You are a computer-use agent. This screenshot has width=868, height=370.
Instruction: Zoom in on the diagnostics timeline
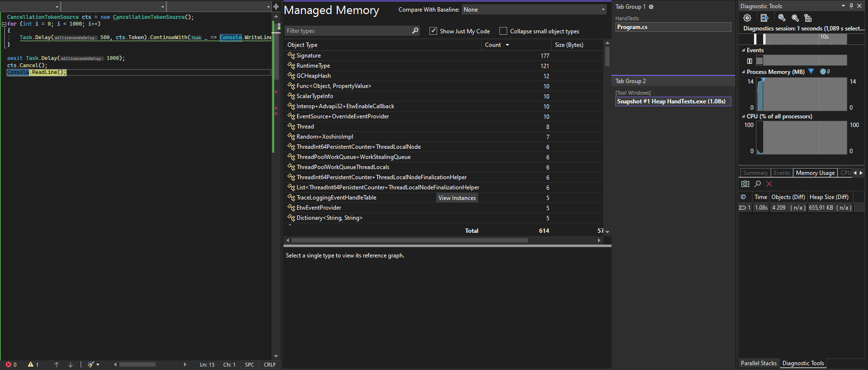[782, 18]
